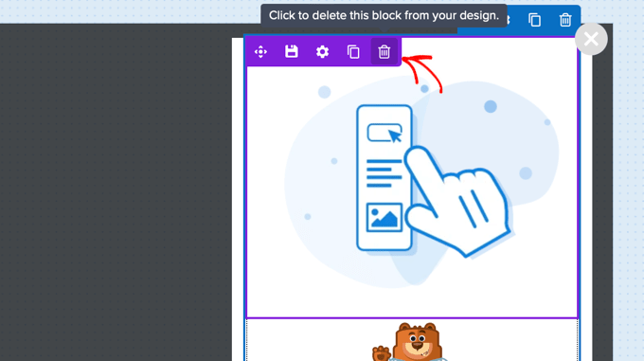Click the trash icon in blue toolbar
This screenshot has height=361, width=644.
click(x=565, y=20)
